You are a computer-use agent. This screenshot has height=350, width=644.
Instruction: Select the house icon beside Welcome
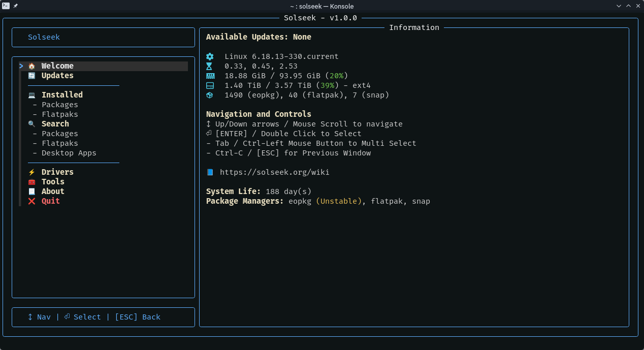tap(31, 66)
